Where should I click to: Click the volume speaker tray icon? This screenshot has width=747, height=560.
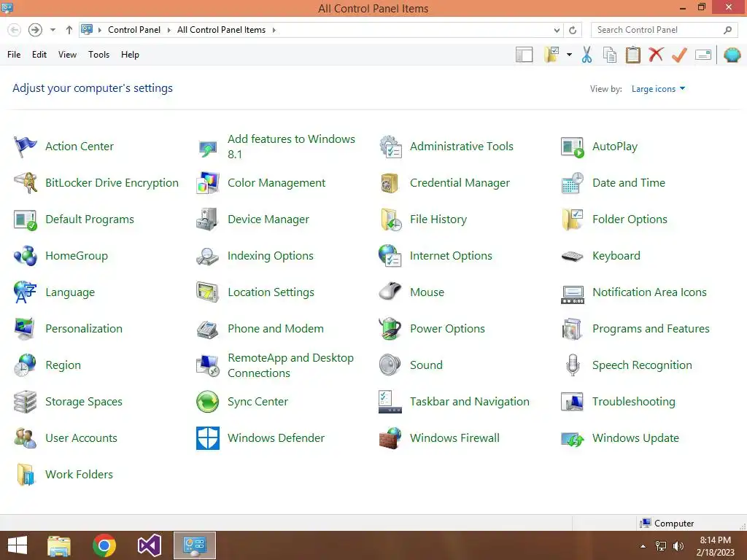click(678, 546)
